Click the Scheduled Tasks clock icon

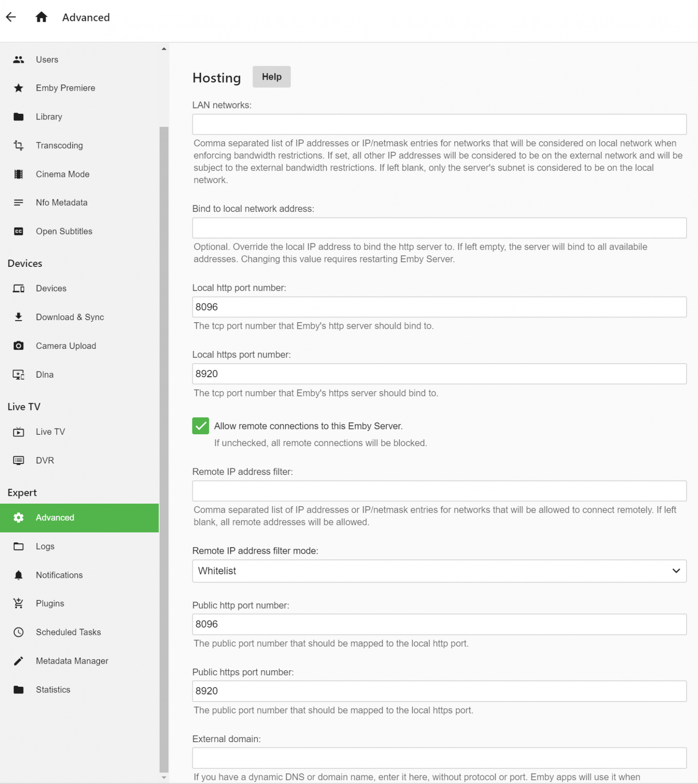tap(18, 632)
